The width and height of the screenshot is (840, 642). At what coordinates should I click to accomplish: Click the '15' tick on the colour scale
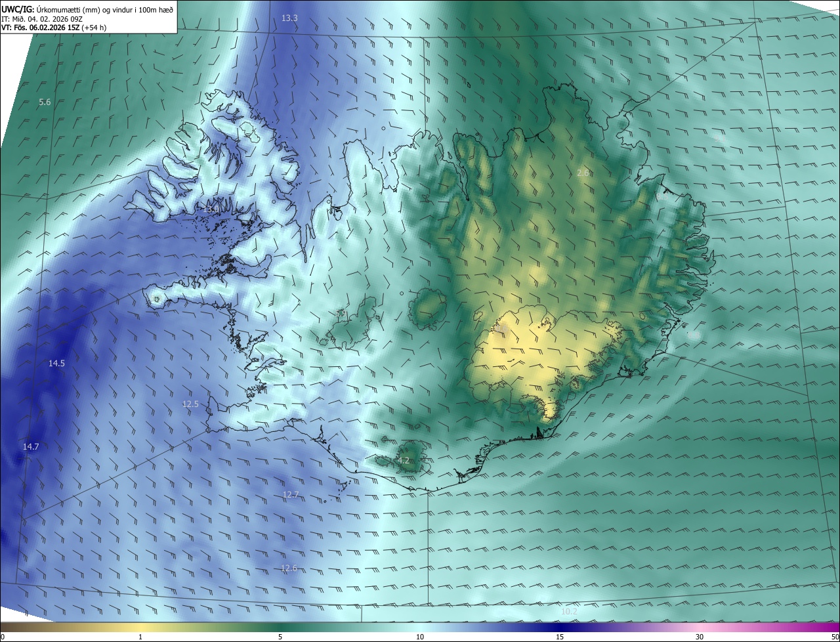[560, 637]
